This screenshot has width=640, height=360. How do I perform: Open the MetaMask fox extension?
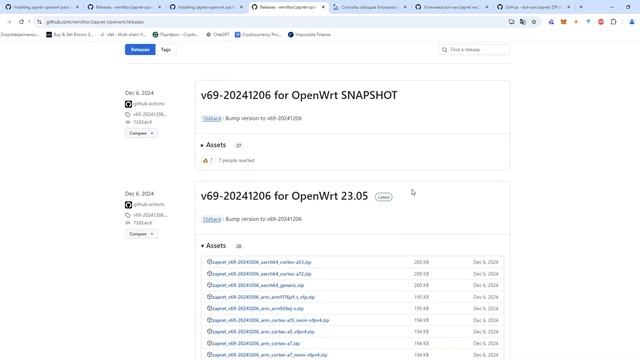(x=564, y=22)
